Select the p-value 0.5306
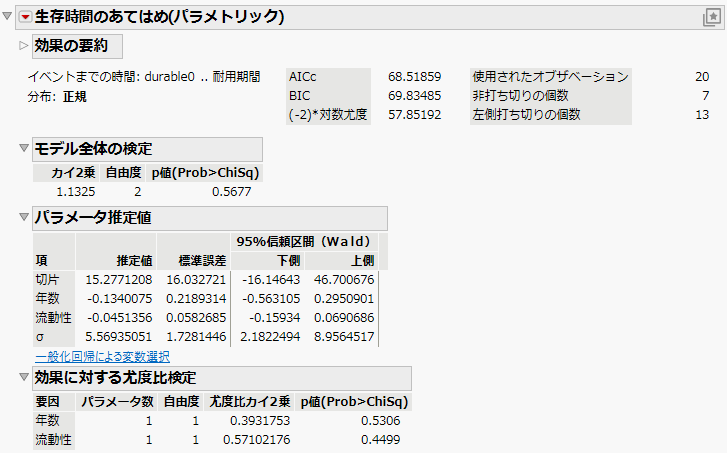 (380, 421)
